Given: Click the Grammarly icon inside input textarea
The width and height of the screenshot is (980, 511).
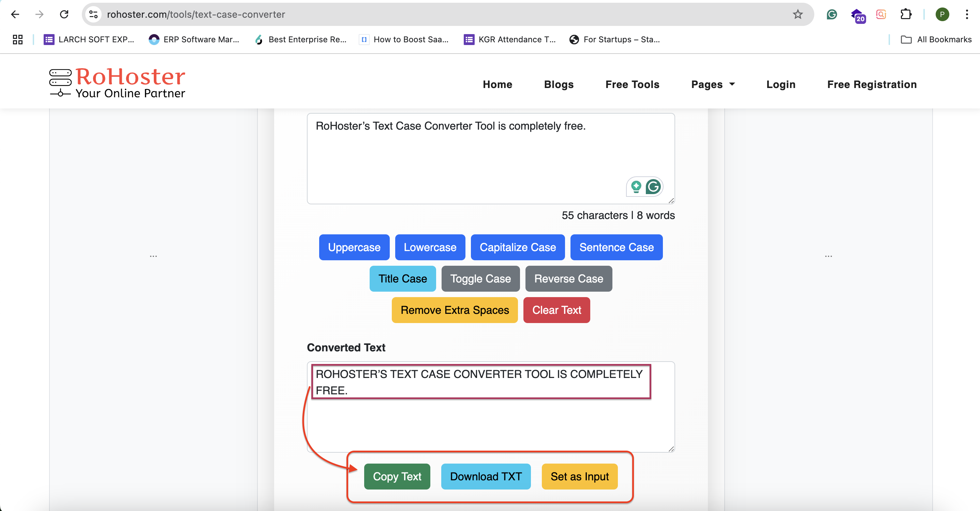Looking at the screenshot, I should (x=653, y=187).
